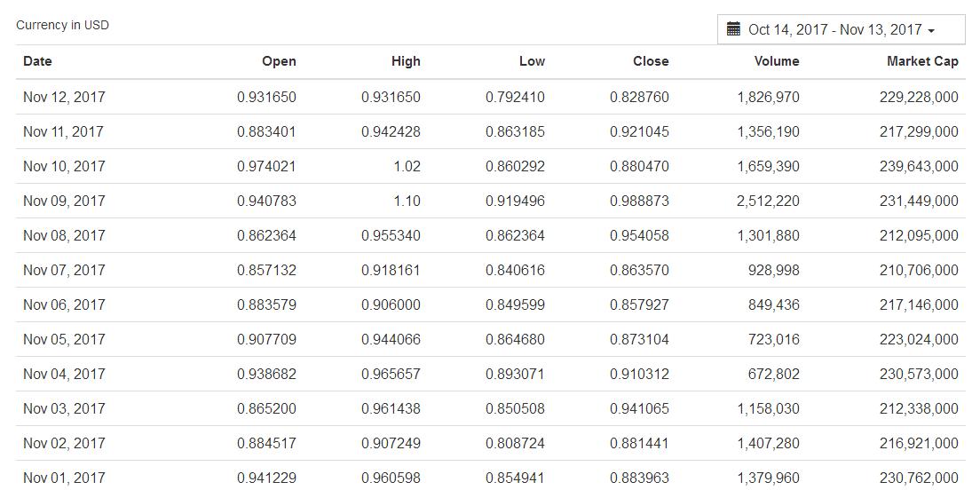Screen dimensions: 980x490
Task: Click the Nov 06 close value 0.857927
Action: (x=639, y=304)
